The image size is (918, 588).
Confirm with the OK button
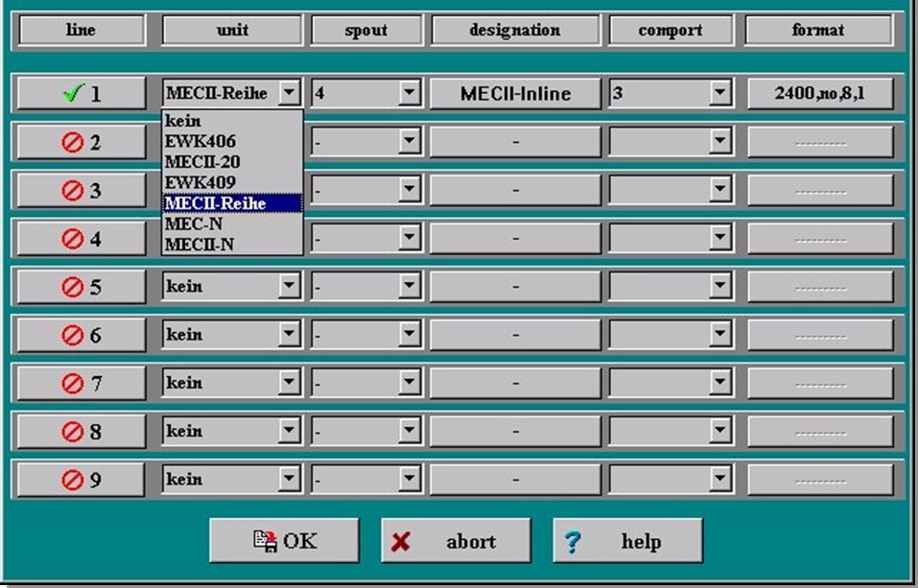pos(285,541)
